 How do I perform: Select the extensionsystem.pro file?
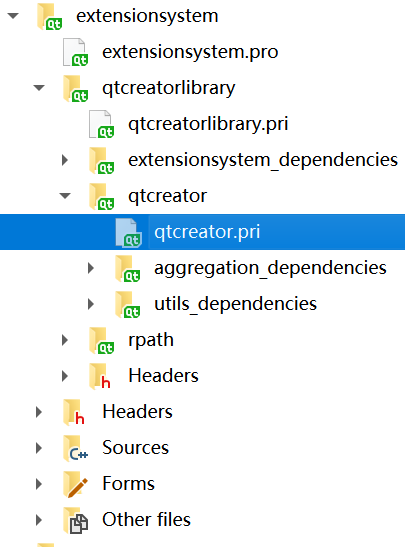click(x=190, y=52)
